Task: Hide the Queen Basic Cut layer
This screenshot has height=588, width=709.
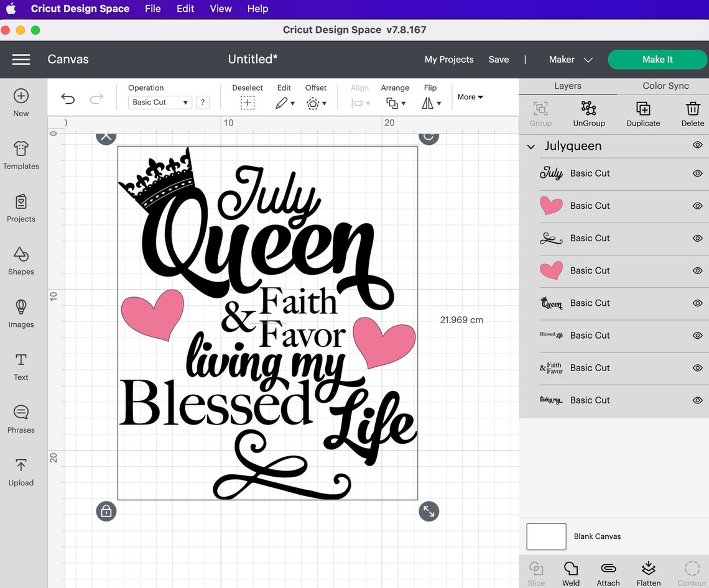Action: 697,303
